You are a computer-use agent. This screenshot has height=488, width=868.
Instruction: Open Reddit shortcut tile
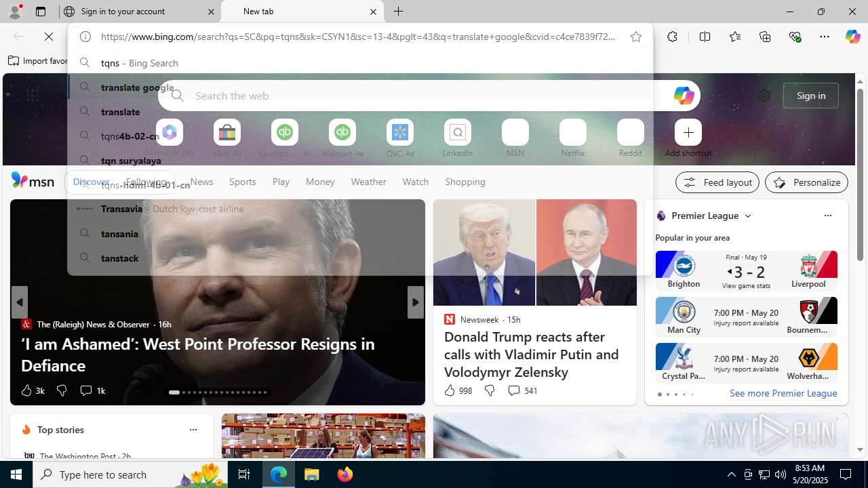[631, 139]
